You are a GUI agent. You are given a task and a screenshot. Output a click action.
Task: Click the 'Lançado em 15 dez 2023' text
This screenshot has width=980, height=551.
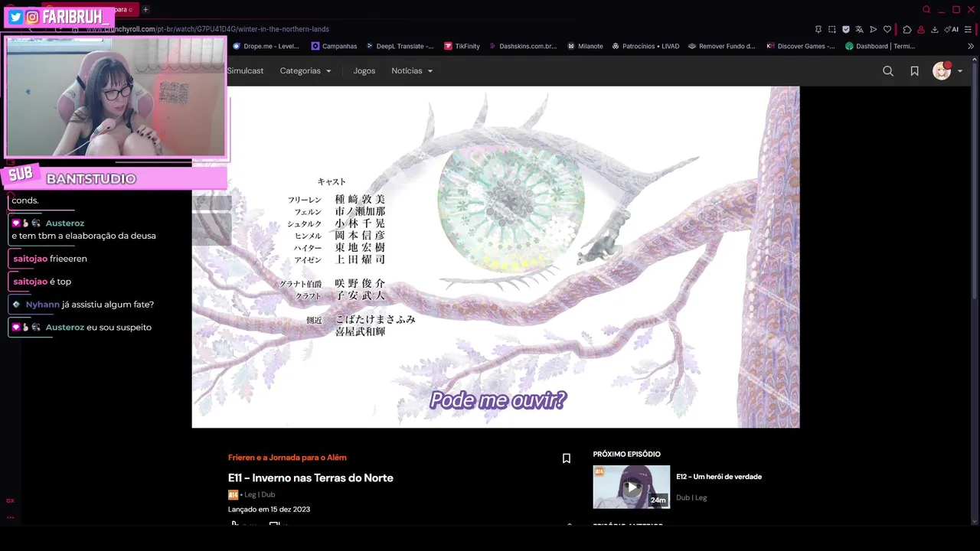click(x=269, y=510)
